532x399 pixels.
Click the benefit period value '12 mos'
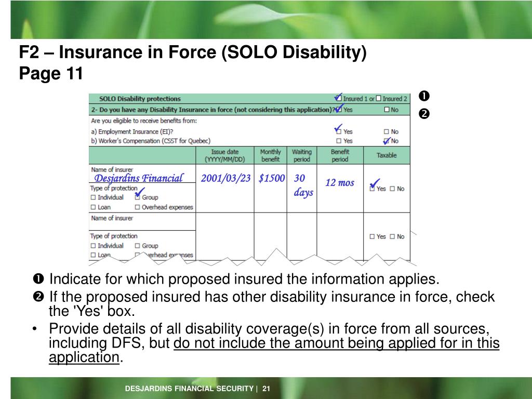tap(340, 183)
